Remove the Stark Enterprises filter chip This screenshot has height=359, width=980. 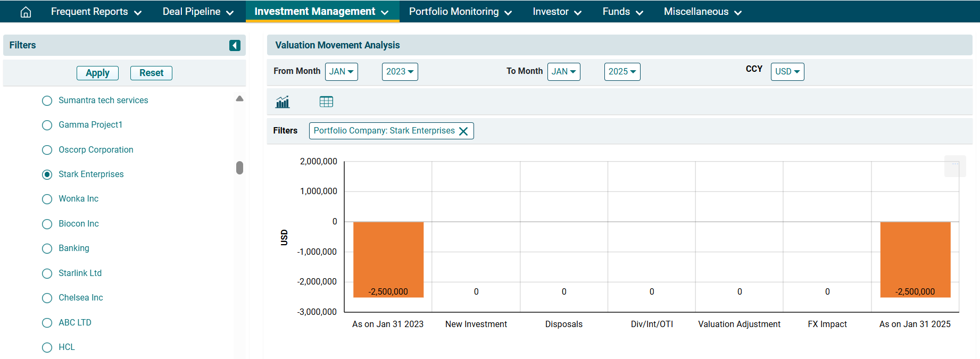463,131
